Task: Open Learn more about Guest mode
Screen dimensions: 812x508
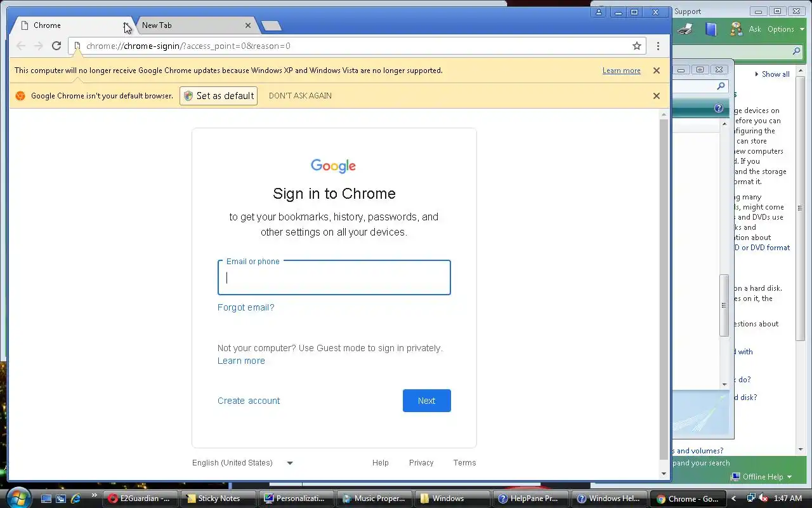Action: point(241,361)
